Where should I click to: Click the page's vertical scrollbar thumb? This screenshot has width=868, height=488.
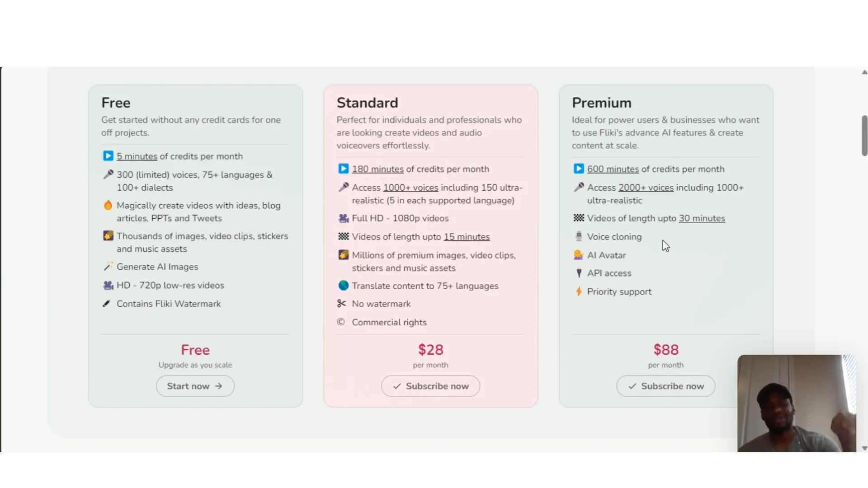[864, 136]
